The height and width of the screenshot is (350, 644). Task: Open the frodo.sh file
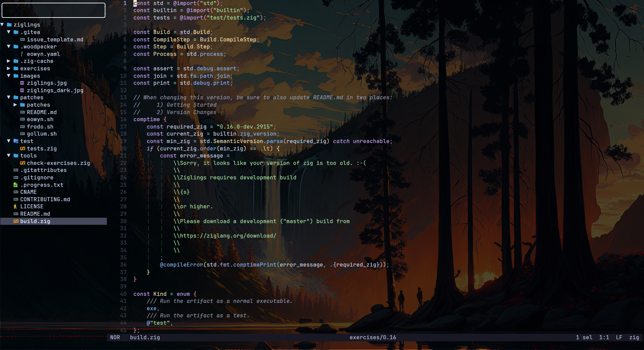click(40, 127)
